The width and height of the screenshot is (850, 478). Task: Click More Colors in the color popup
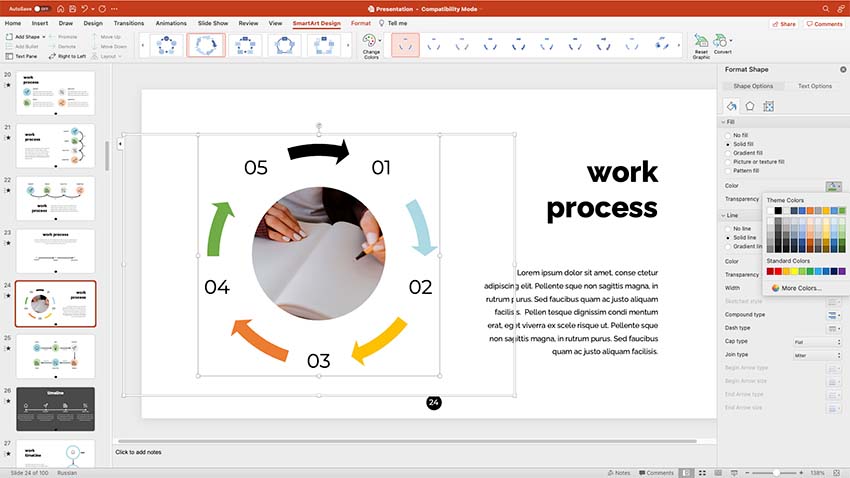pos(800,288)
